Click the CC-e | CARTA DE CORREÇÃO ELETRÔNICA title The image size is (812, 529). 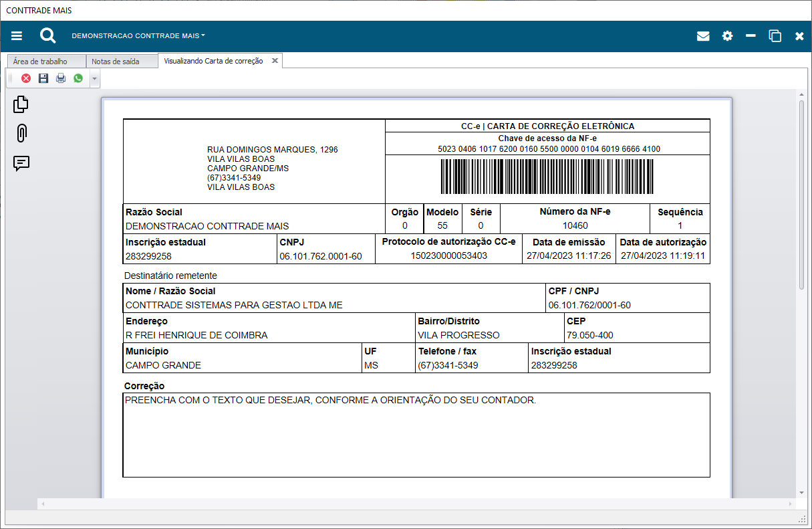547,126
